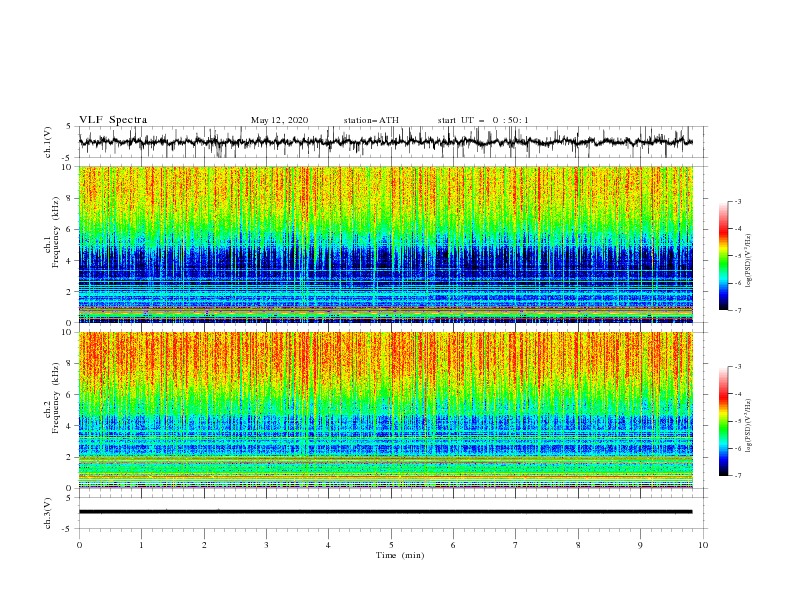Click the 'ch.1(V)' axis label
Viewport: 792px width, 612px height.
pos(48,142)
